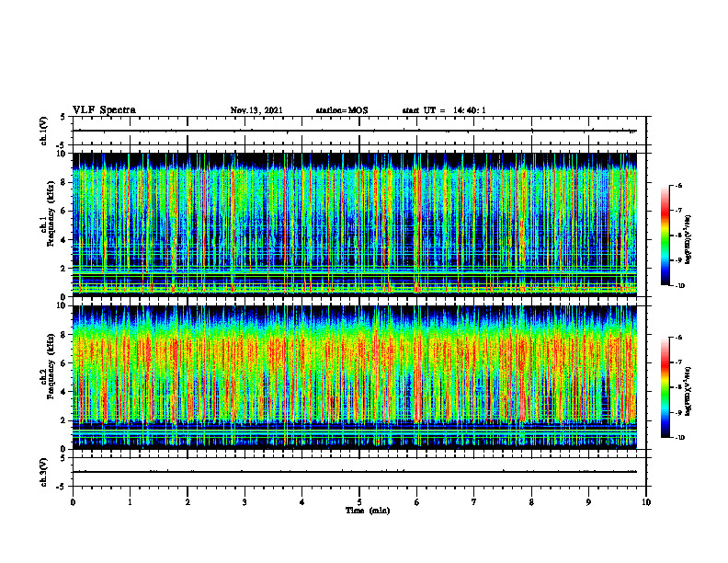Click the "start UT = 14:40: 1" text
The width and height of the screenshot is (728, 563).
pos(444,110)
